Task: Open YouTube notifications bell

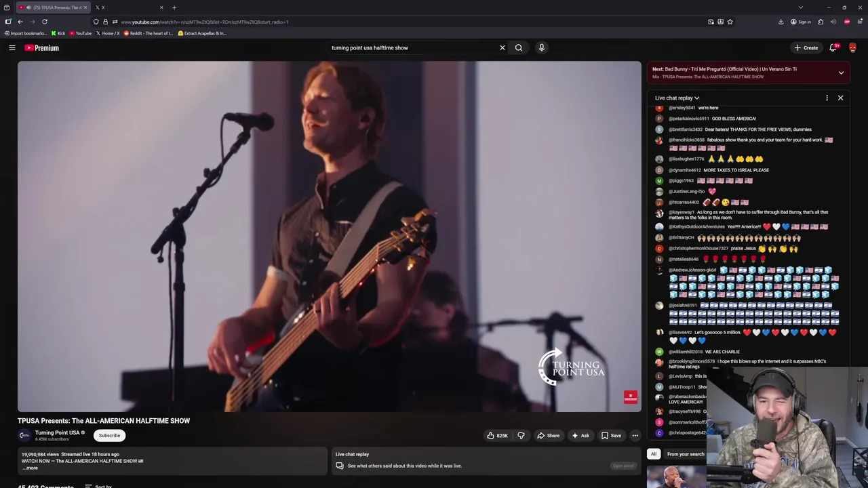Action: click(x=833, y=47)
